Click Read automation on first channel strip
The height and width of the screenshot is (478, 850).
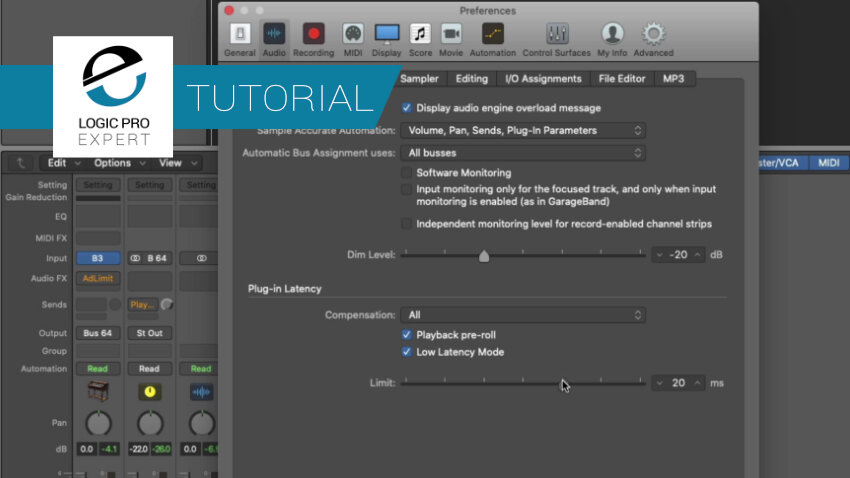[98, 369]
